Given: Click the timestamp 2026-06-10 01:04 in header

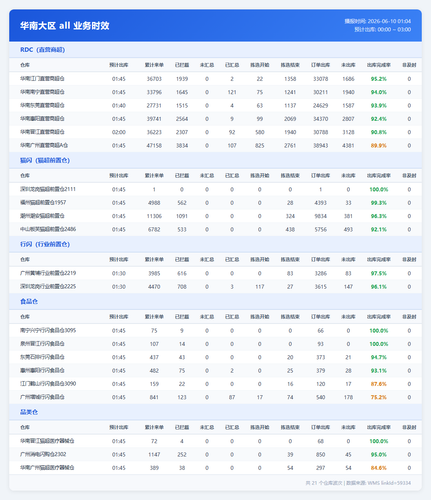Looking at the screenshot, I should (389, 21).
